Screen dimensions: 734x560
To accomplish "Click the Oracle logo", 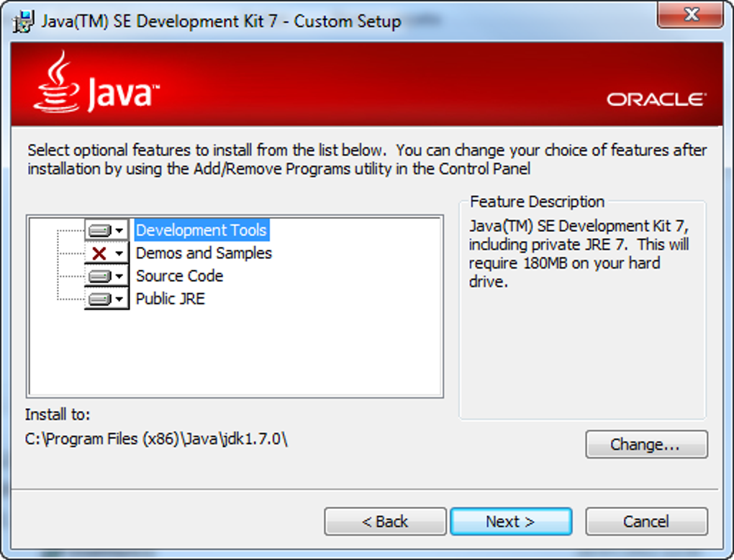I will [655, 100].
